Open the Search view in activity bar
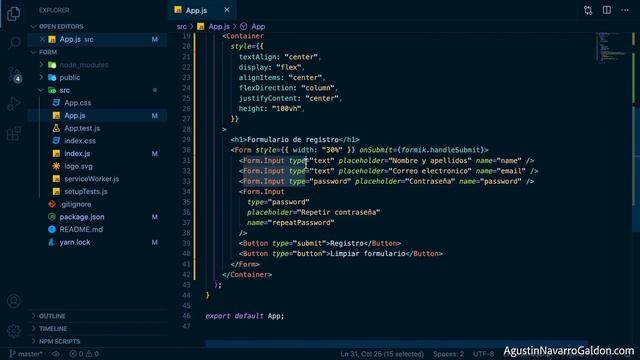The height and width of the screenshot is (360, 640). point(14,42)
